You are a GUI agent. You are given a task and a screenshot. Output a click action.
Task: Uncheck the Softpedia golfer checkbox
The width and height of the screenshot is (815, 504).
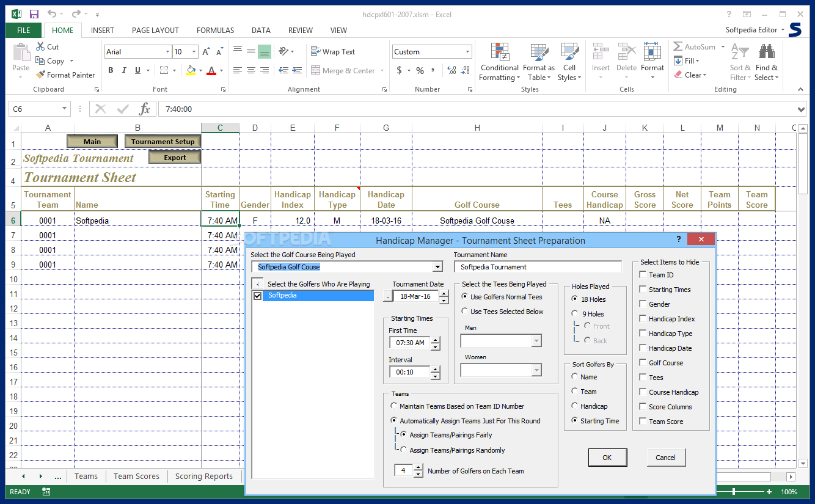click(257, 296)
